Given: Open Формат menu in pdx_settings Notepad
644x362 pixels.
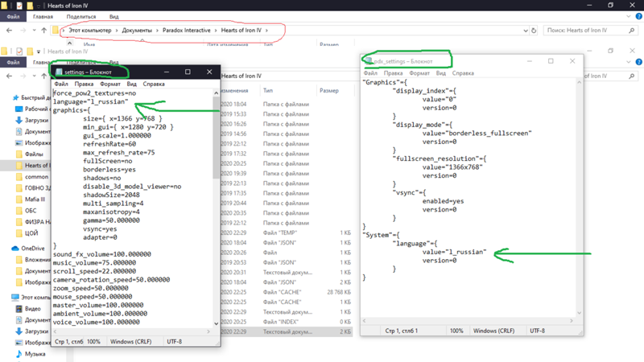Looking at the screenshot, I should point(419,73).
